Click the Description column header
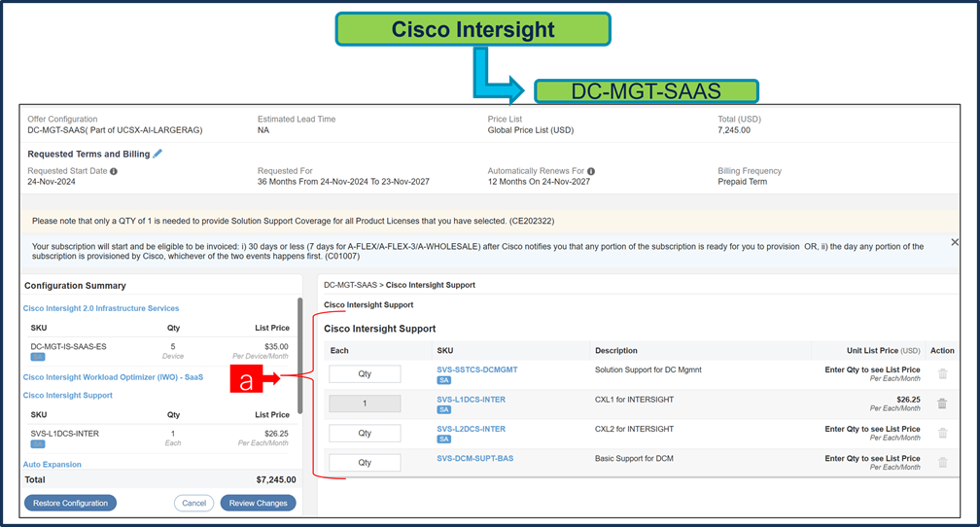 [616, 351]
